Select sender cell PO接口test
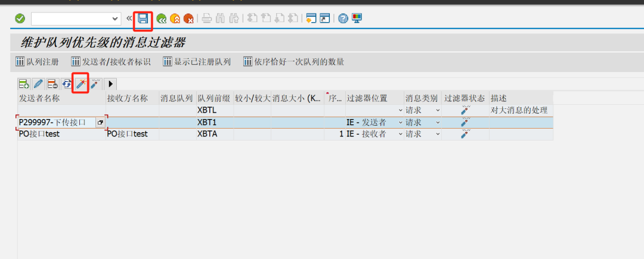Viewport: 644px width, 259px height. click(x=61, y=134)
